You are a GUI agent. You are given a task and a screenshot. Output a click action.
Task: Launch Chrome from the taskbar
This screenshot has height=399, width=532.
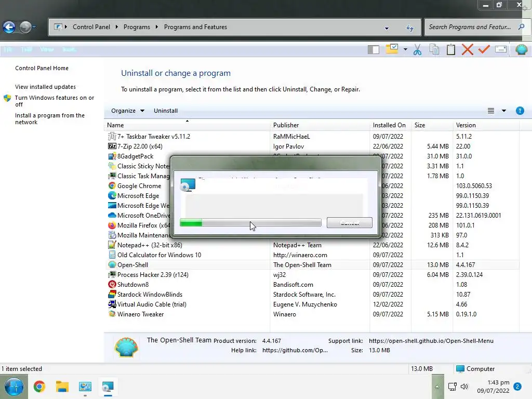39,387
